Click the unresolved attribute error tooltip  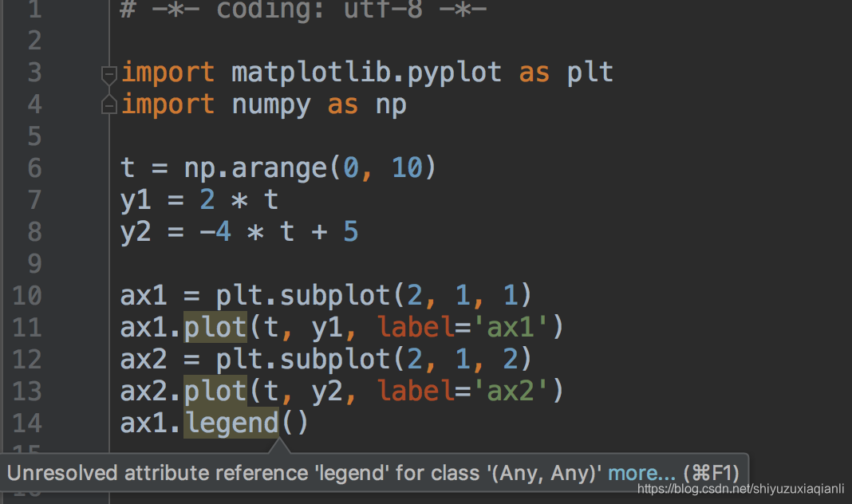click(319, 472)
